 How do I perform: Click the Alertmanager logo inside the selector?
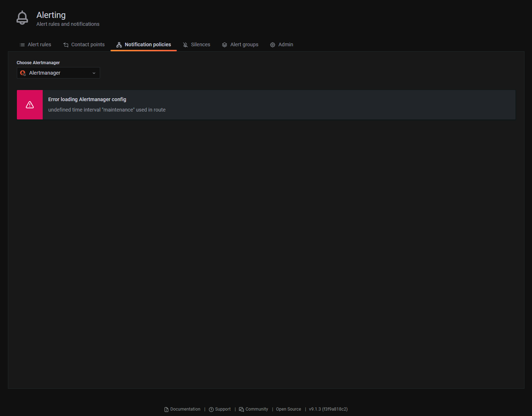point(23,73)
